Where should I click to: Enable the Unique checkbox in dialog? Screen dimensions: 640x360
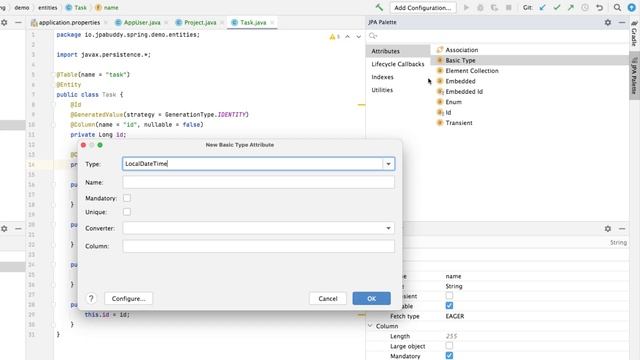pyautogui.click(x=127, y=212)
